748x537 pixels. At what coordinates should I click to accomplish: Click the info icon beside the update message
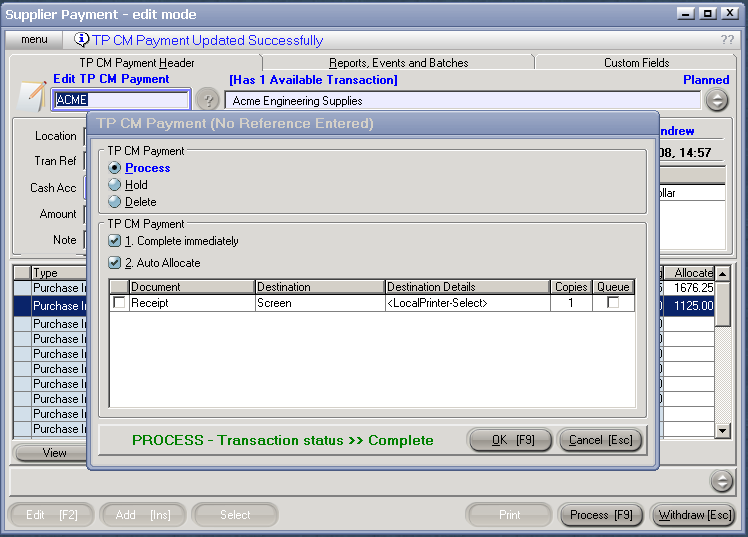tap(82, 40)
